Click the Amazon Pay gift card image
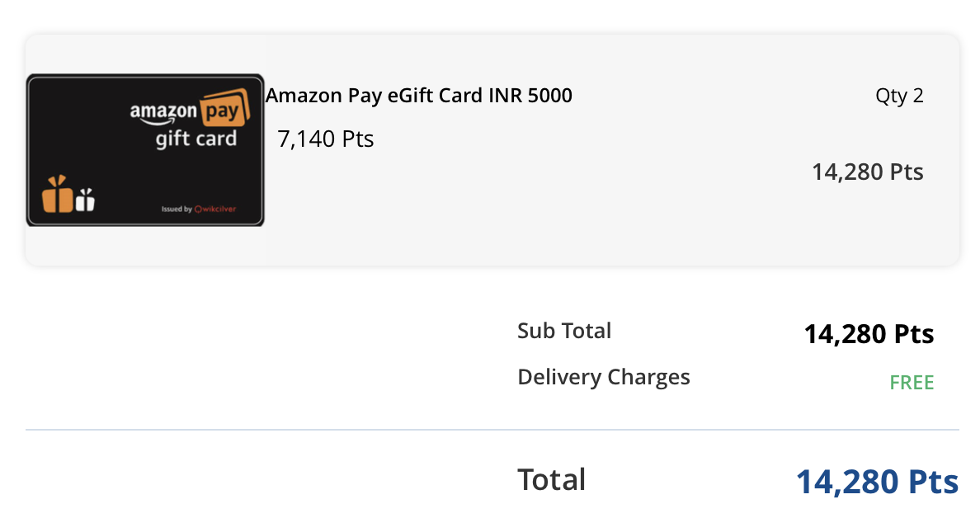Screen dimensions: 980x518 tap(145, 150)
